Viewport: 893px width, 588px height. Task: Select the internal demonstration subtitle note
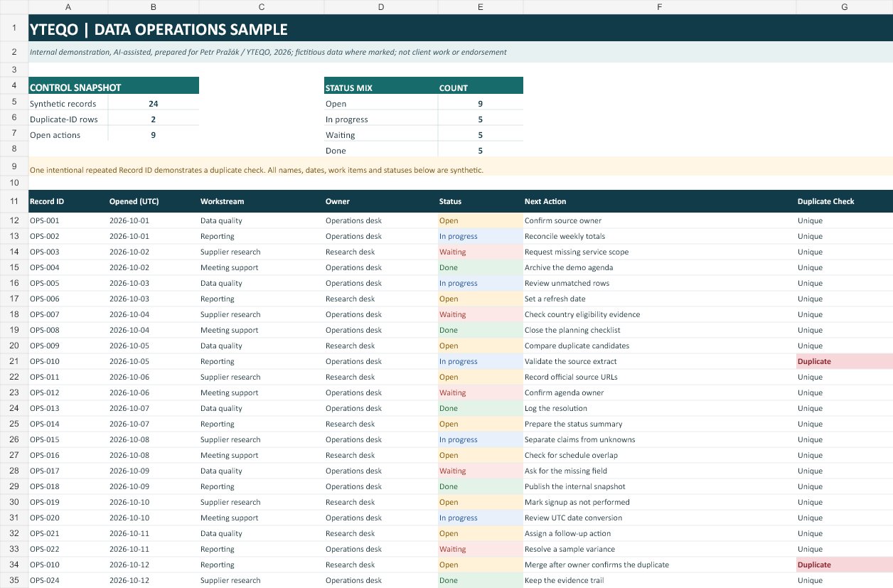(461, 53)
